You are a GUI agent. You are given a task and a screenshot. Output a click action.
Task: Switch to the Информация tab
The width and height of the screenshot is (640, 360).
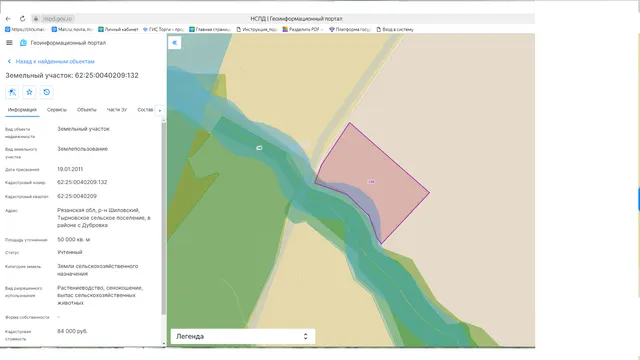(22, 110)
